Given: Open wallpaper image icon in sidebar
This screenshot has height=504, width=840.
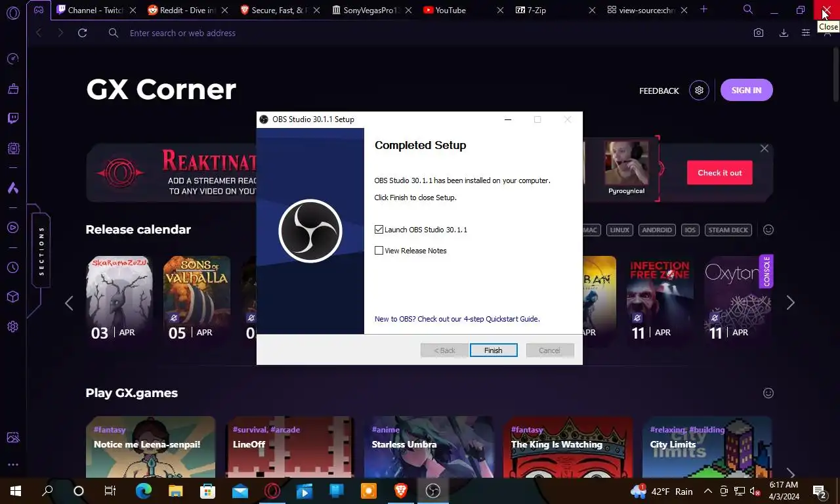Looking at the screenshot, I should (12, 437).
